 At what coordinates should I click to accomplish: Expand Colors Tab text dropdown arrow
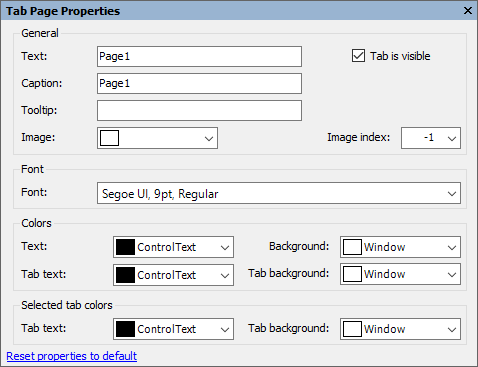point(225,275)
